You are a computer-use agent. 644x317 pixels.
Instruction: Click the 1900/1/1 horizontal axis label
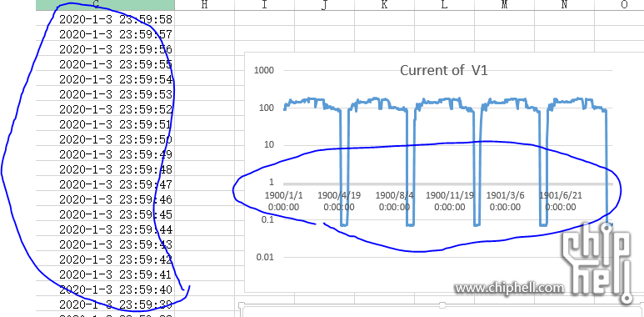[283, 201]
